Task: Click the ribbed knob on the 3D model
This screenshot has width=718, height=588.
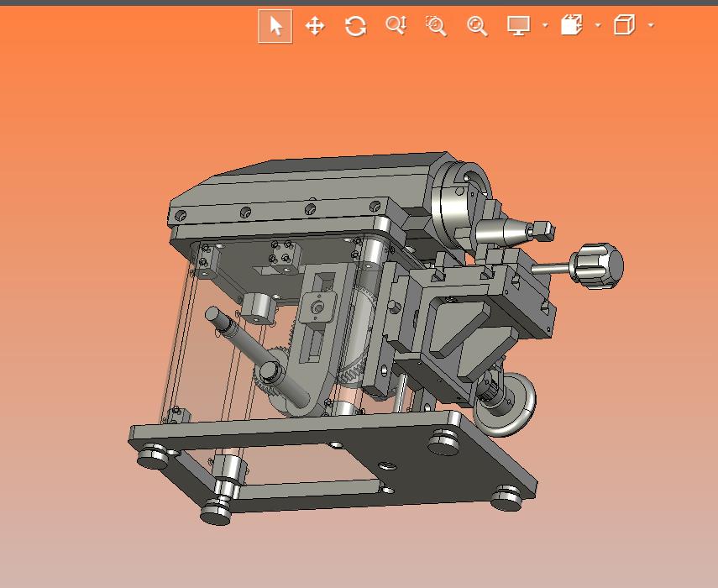Action: [x=598, y=266]
